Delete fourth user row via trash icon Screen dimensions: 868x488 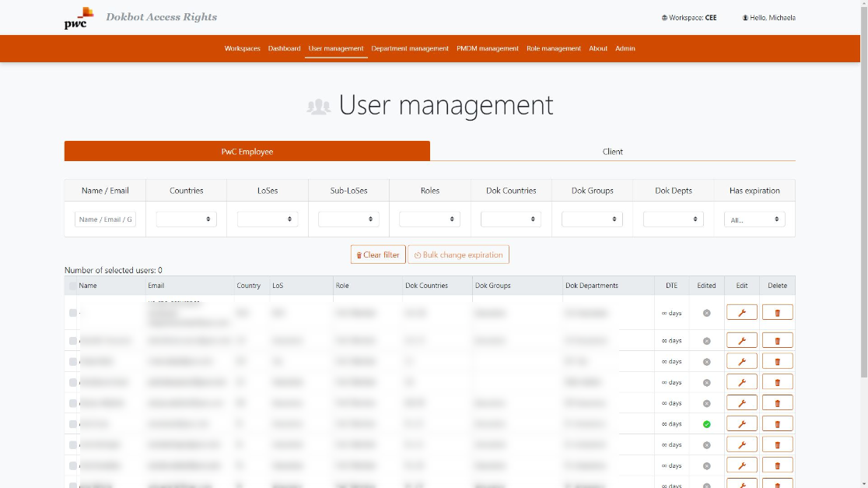777,382
